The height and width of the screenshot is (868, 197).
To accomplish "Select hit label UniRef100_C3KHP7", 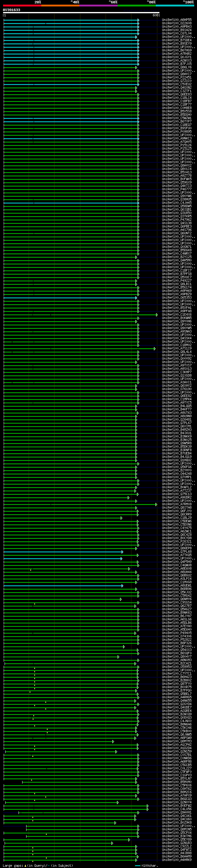I will [x=177, y=372].
